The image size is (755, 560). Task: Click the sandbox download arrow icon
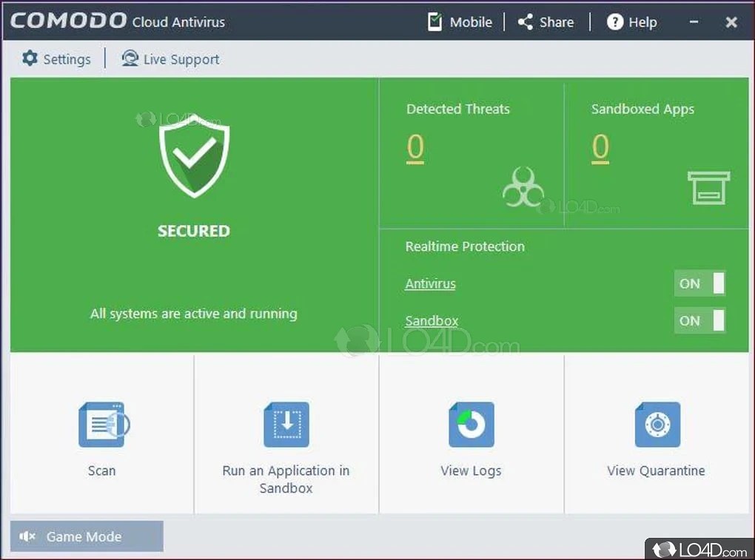pos(286,425)
